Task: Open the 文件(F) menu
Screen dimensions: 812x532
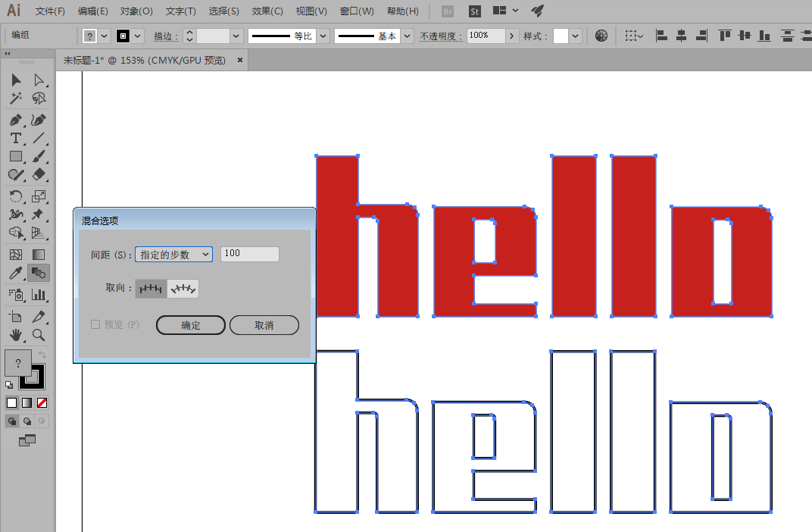Action: click(50, 11)
